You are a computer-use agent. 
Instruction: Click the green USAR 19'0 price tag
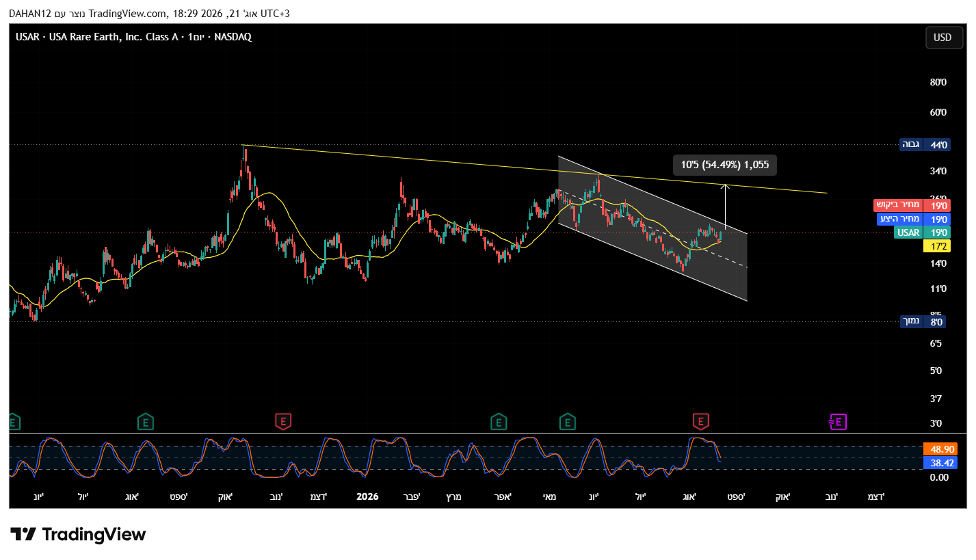pos(922,232)
